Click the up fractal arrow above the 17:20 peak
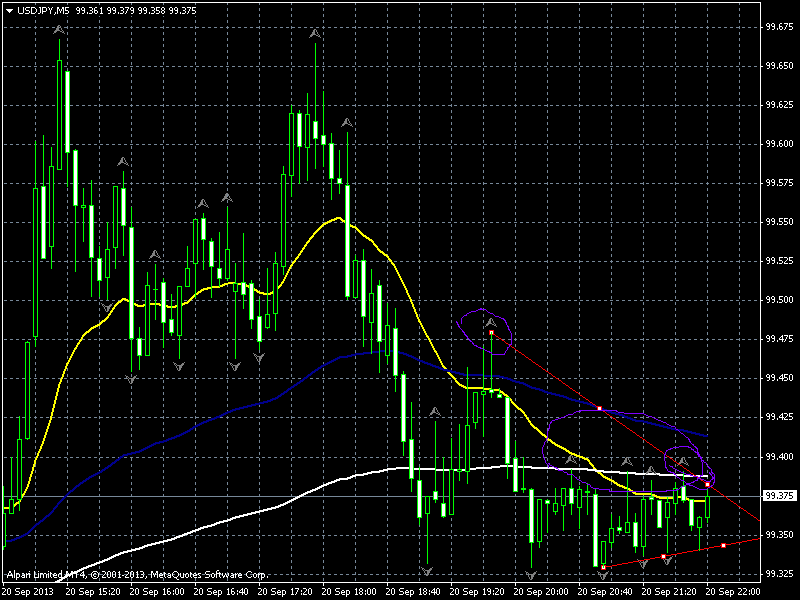Screen dimensions: 800x600 tap(315, 34)
